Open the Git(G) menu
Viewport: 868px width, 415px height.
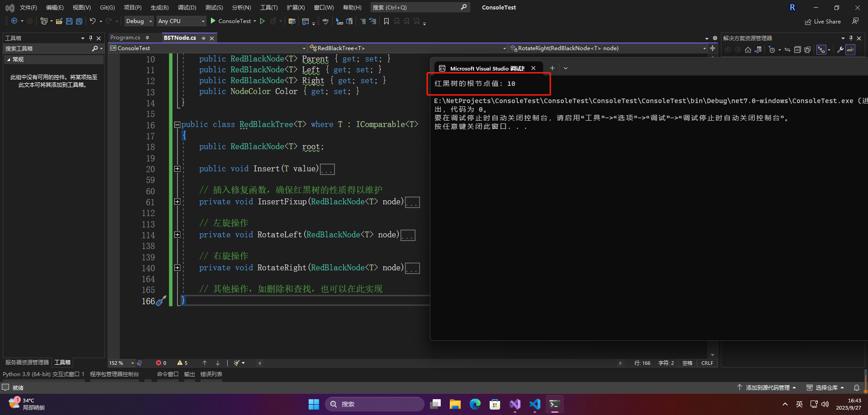click(107, 8)
